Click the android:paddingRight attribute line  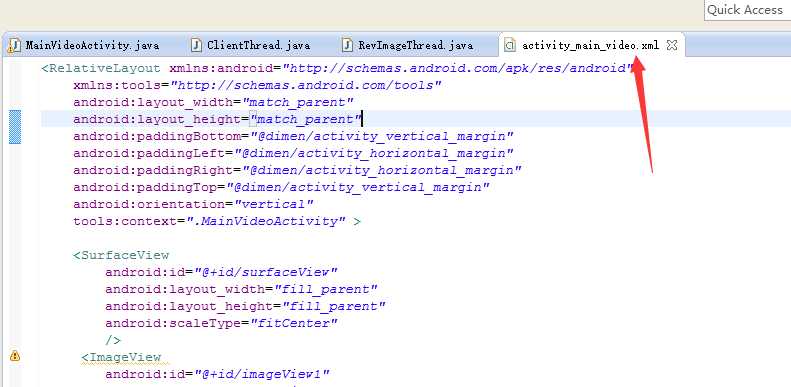click(x=297, y=170)
